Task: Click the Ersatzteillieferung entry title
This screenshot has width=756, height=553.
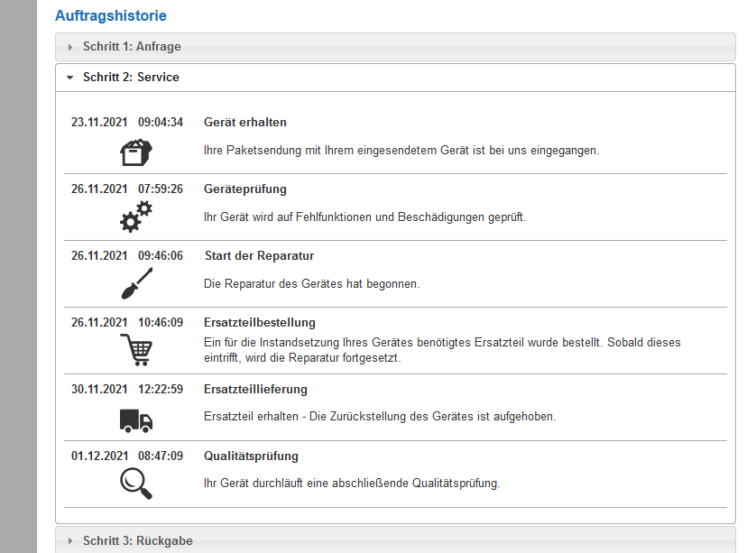Action: pyautogui.click(x=255, y=389)
